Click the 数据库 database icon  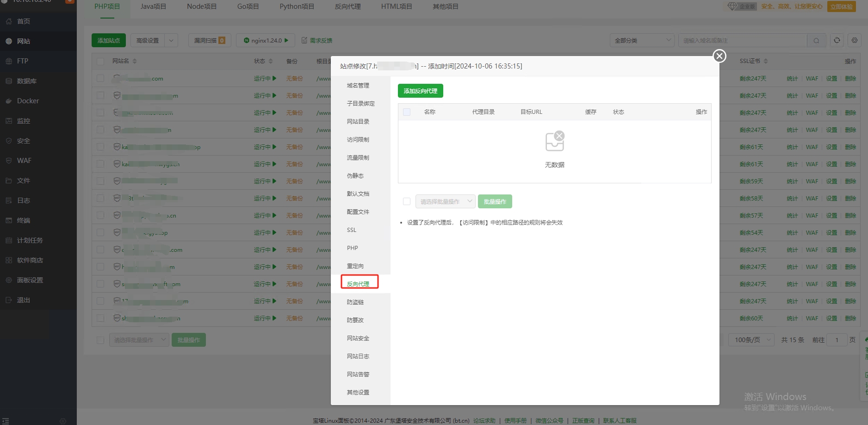9,81
